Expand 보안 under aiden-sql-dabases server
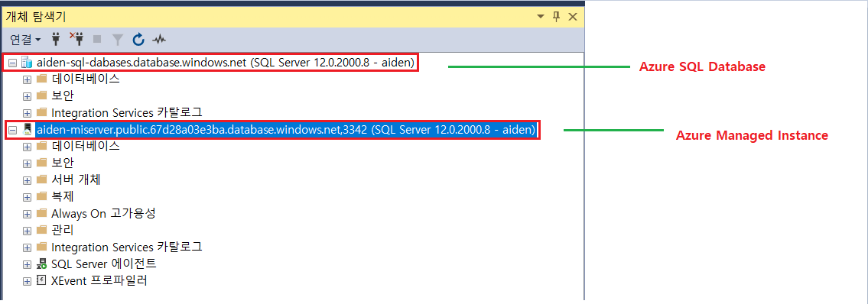 (27, 96)
